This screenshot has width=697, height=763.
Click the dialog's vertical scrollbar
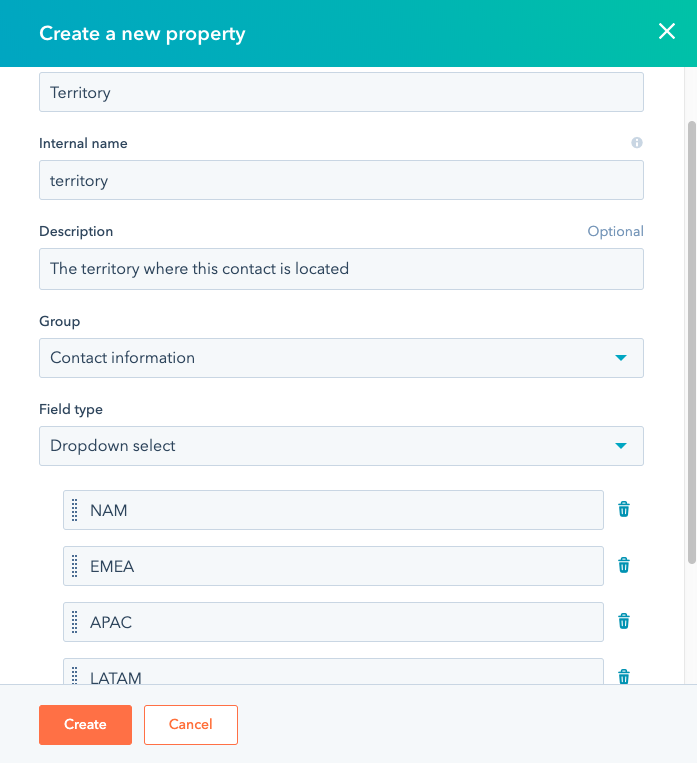tap(690, 340)
